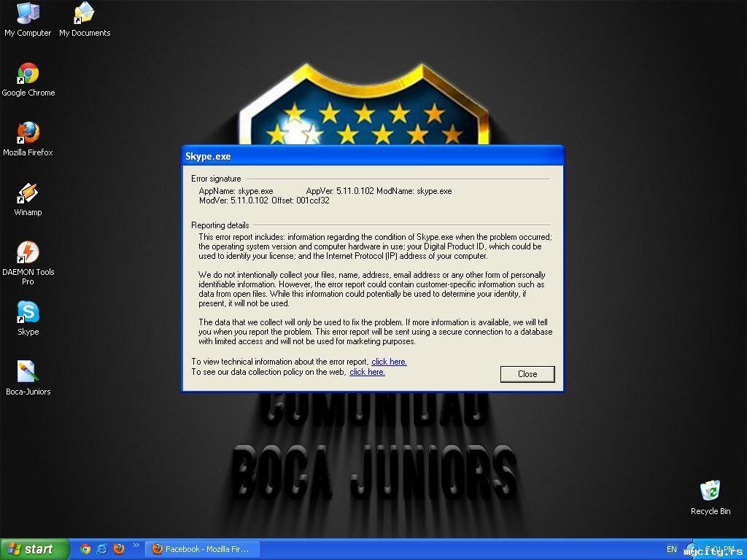Open the Windows start menu
This screenshot has height=560, width=747.
[34, 549]
